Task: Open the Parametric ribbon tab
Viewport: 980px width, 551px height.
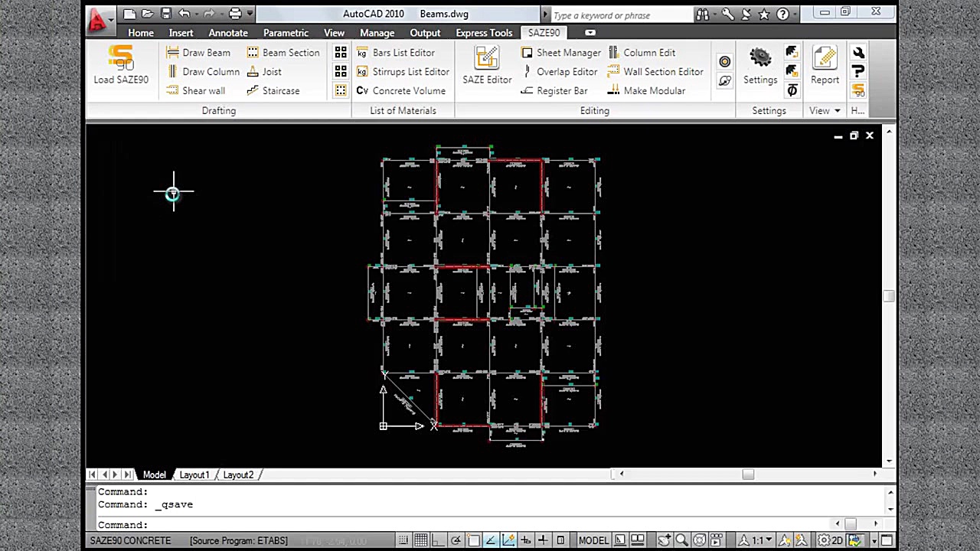Action: pos(286,33)
